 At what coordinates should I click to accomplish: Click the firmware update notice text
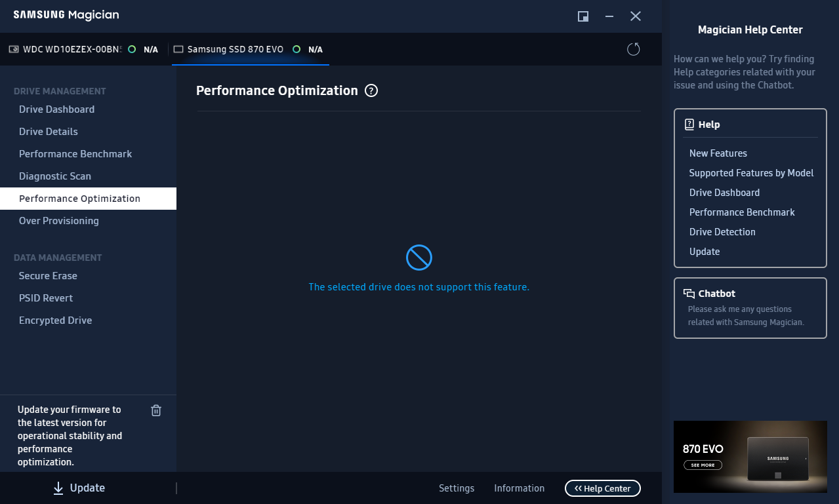pos(70,436)
